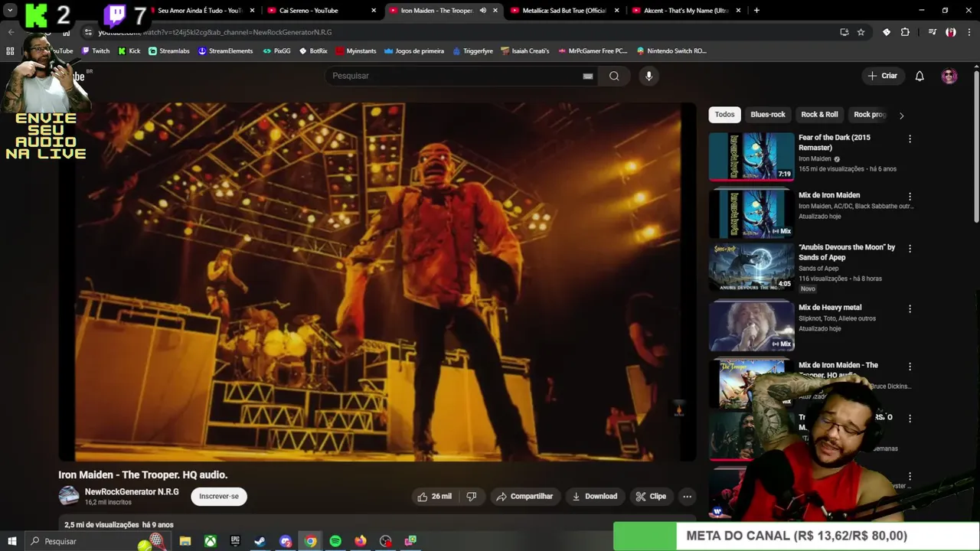Open options for Anubis Devours the Moon

click(910, 249)
